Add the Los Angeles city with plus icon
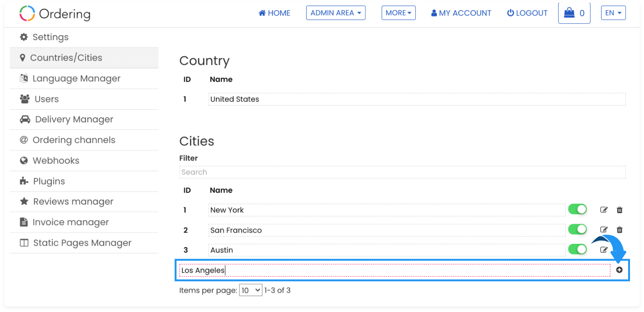 pyautogui.click(x=620, y=270)
